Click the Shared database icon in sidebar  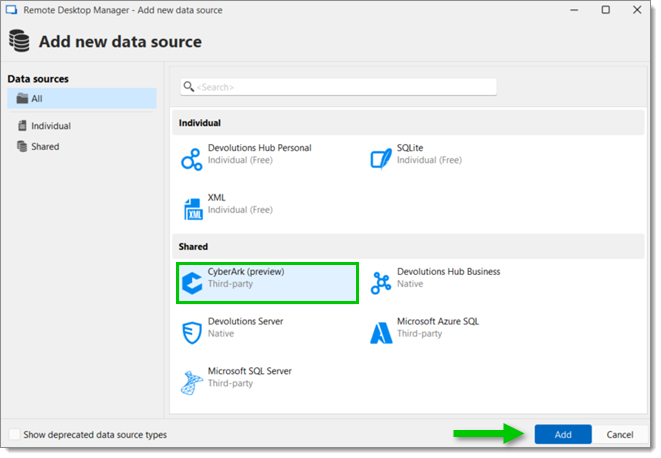click(22, 146)
